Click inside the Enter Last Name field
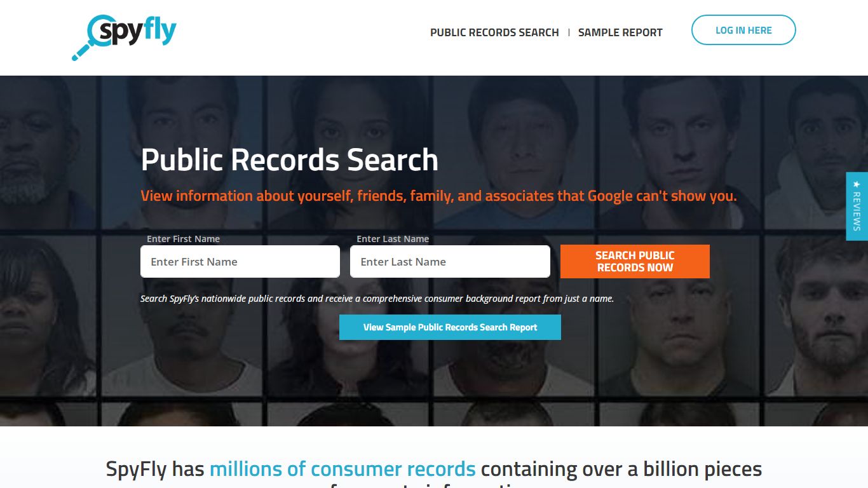Viewport: 868px width, 488px height. (x=449, y=261)
